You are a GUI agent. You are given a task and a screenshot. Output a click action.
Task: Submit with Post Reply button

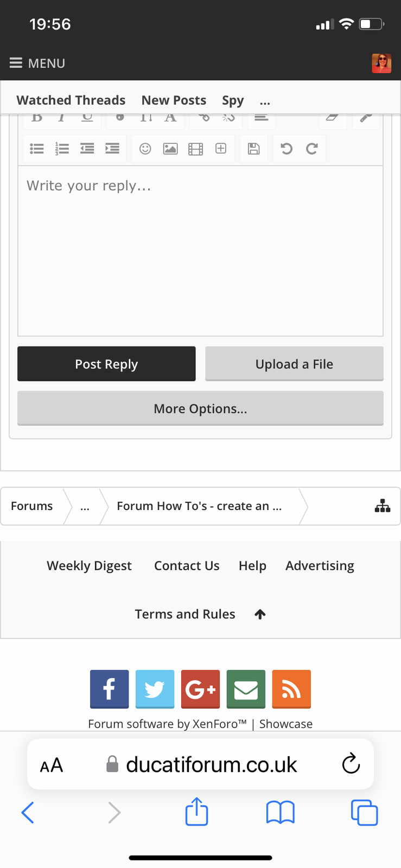point(106,364)
